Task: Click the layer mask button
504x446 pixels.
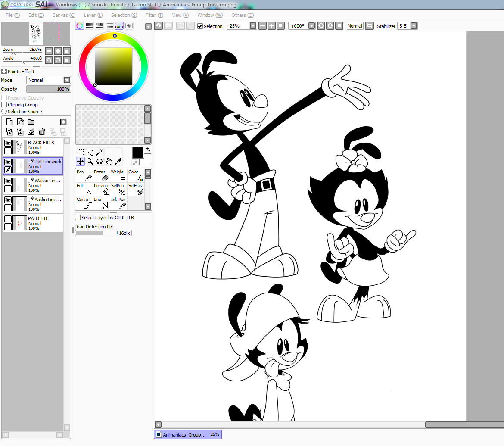Action: (63, 122)
